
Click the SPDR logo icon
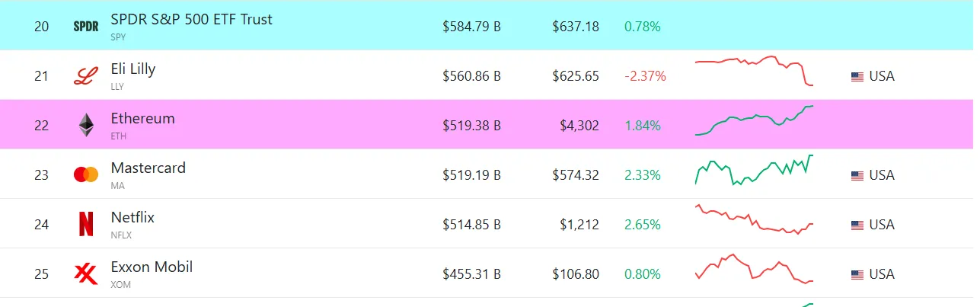tap(86, 27)
